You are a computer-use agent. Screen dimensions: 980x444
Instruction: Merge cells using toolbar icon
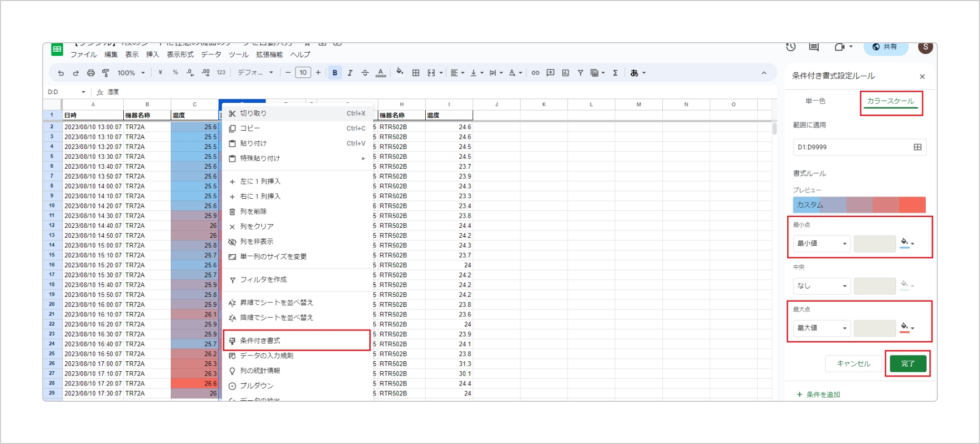[x=432, y=73]
